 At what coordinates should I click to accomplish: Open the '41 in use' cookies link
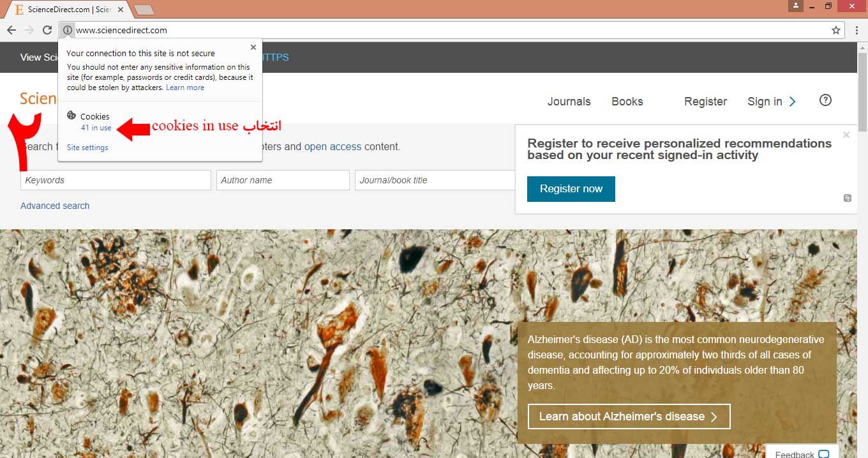click(x=96, y=128)
